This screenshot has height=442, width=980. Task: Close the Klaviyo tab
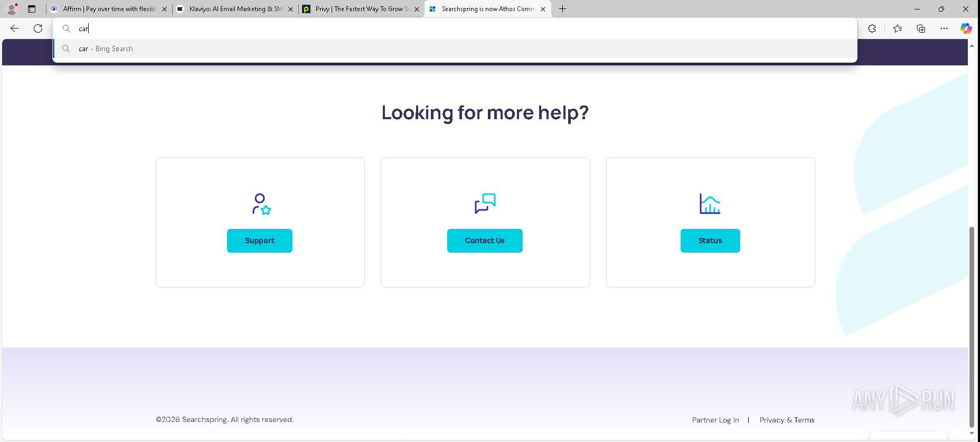pyautogui.click(x=290, y=9)
